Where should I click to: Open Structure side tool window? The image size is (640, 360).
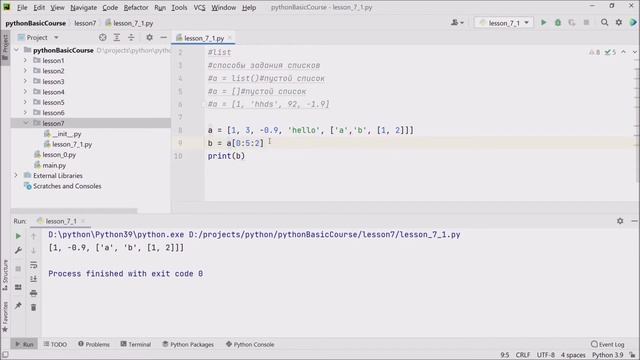coord(5,275)
